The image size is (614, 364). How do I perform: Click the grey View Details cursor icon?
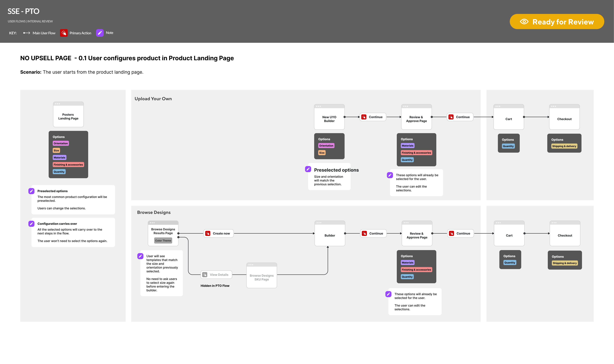coord(205,275)
